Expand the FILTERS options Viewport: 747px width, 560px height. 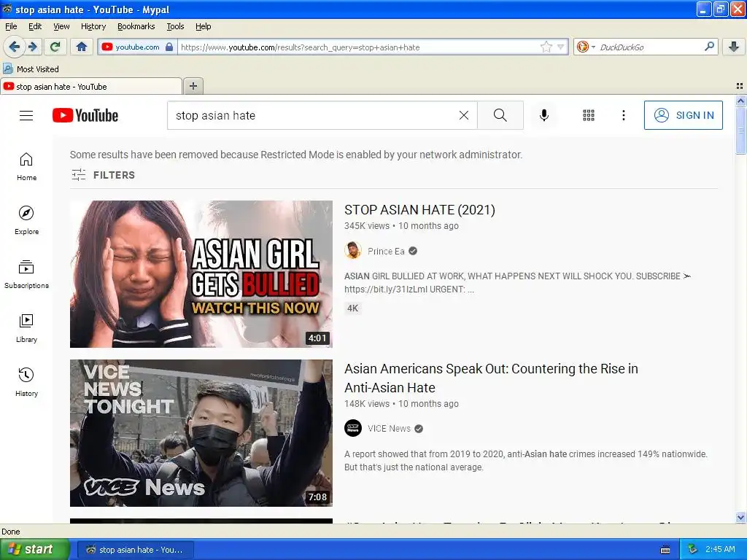[104, 175]
